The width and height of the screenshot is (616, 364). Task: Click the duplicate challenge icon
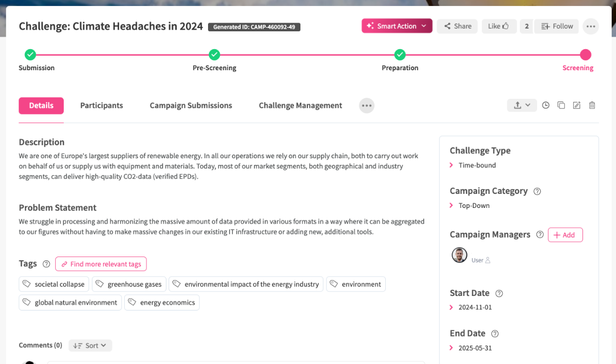point(561,105)
